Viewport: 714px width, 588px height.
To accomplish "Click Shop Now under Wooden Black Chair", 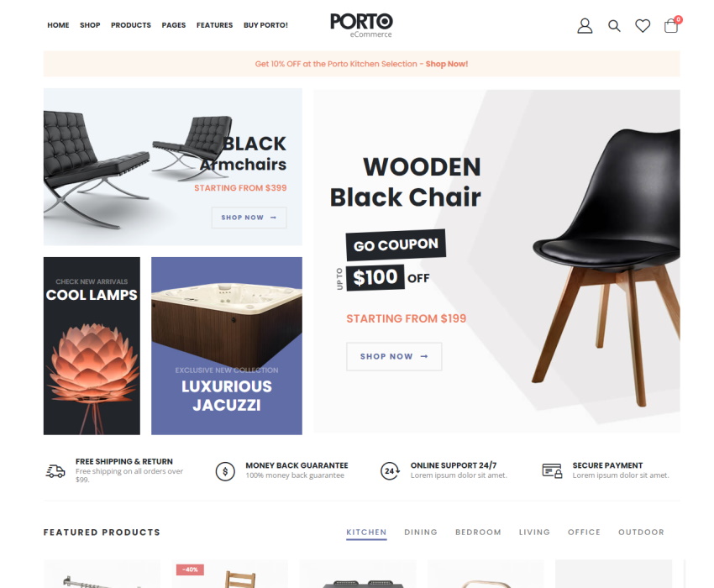I will [394, 357].
